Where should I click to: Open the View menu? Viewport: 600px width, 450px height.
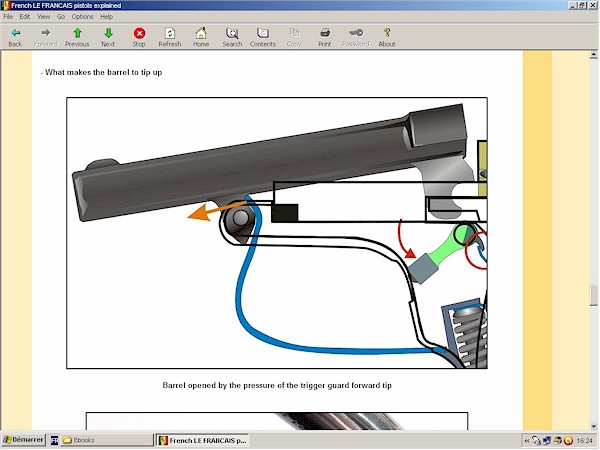[x=44, y=17]
